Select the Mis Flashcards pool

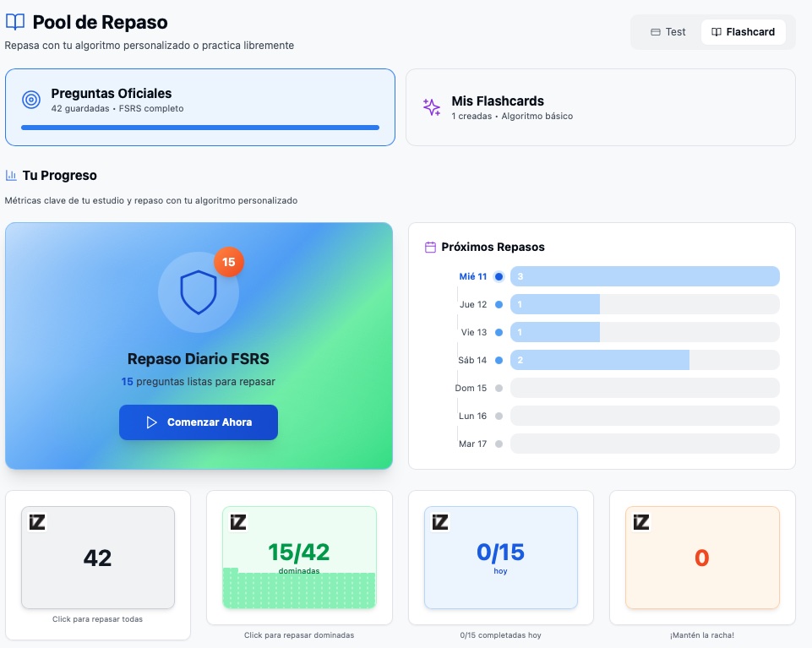pos(600,107)
